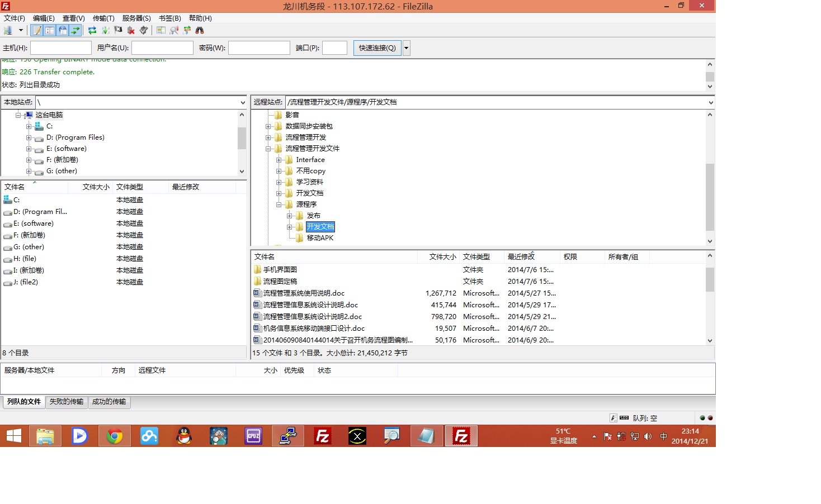The height and width of the screenshot is (504, 821).
Task: Toggle the transfer queue display
Action: (x=76, y=30)
